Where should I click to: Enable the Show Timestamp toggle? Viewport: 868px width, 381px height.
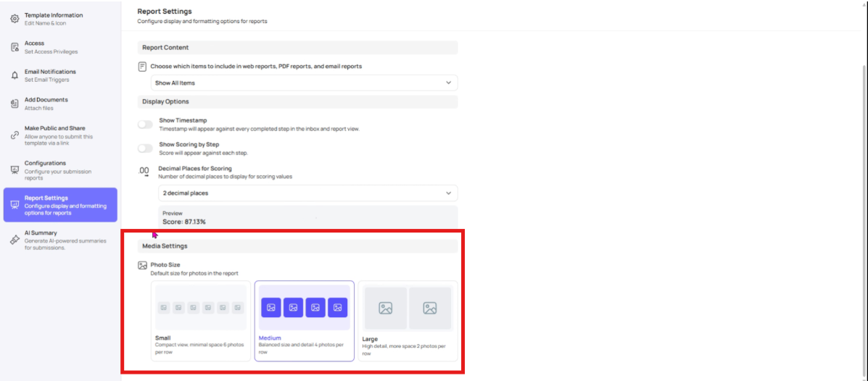pos(146,125)
